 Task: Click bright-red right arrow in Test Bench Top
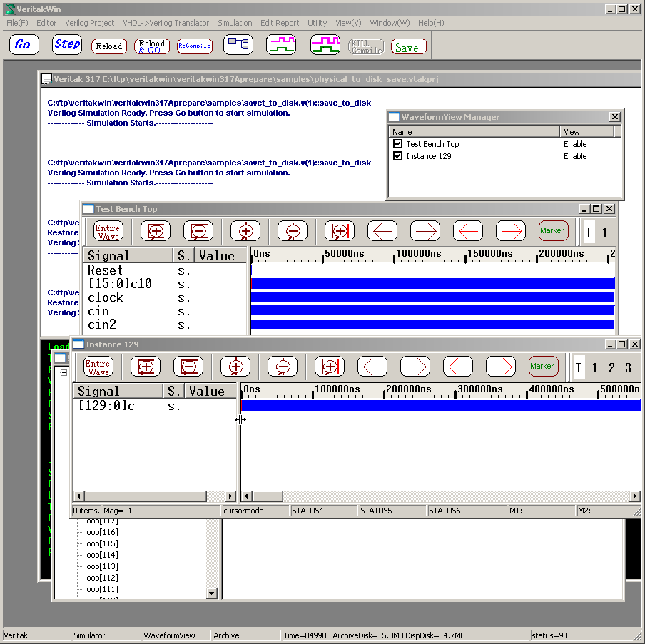pos(511,230)
